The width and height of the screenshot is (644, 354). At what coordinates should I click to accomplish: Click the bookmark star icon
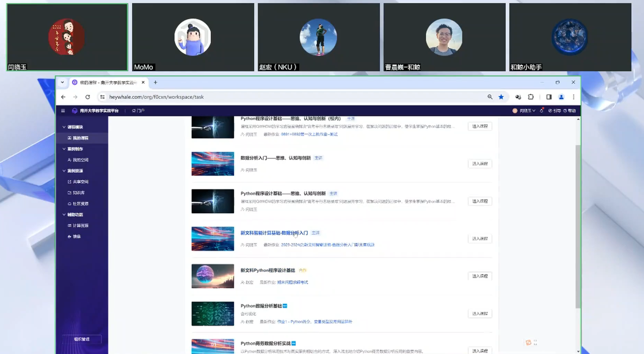pyautogui.click(x=501, y=97)
